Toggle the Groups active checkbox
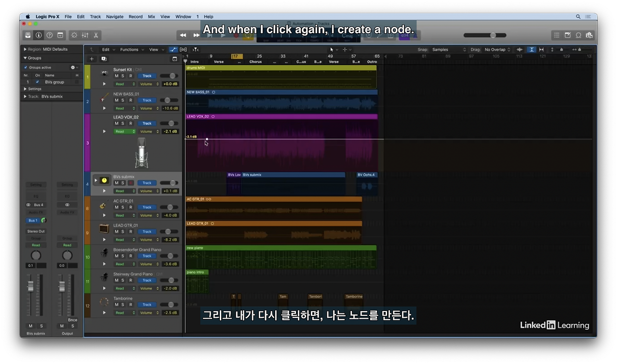The width and height of the screenshot is (617, 364). tap(26, 67)
